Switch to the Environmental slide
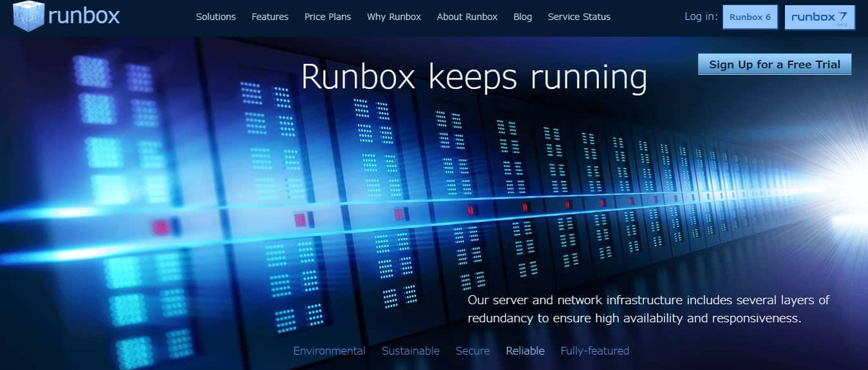 click(329, 351)
